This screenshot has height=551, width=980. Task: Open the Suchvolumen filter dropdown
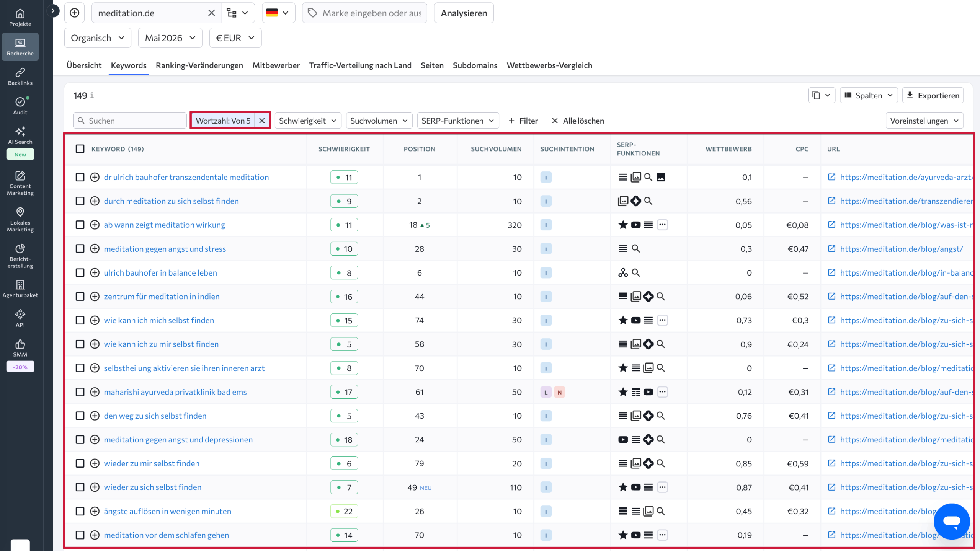379,121
